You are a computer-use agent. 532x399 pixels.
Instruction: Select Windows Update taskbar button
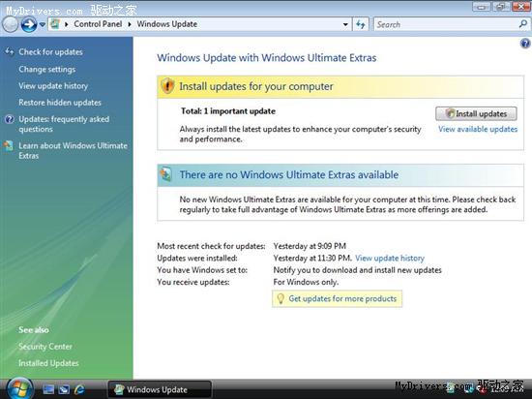pos(160,389)
